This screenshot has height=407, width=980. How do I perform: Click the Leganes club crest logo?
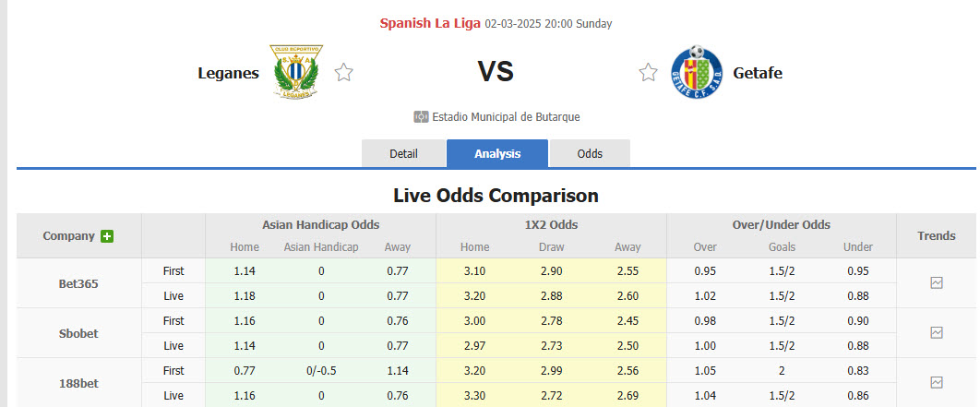[x=296, y=72]
